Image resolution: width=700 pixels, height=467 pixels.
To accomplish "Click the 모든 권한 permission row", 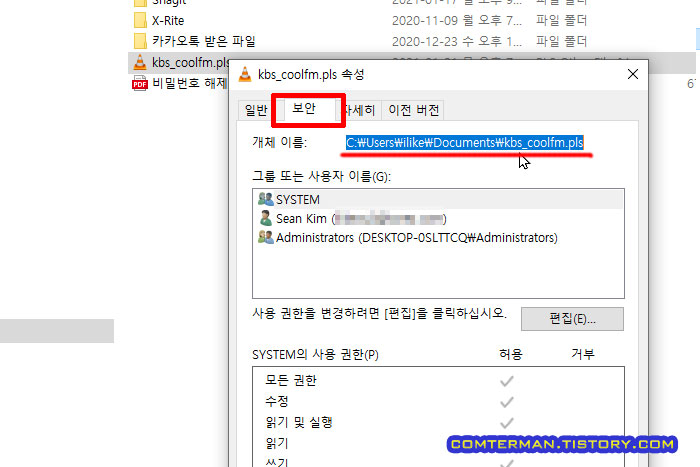I will 438,380.
